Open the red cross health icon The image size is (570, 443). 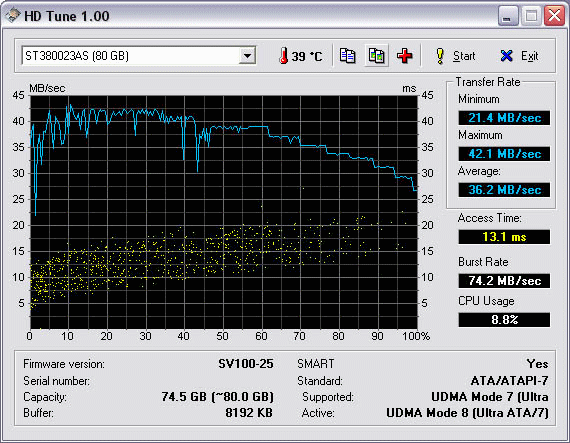coord(404,56)
